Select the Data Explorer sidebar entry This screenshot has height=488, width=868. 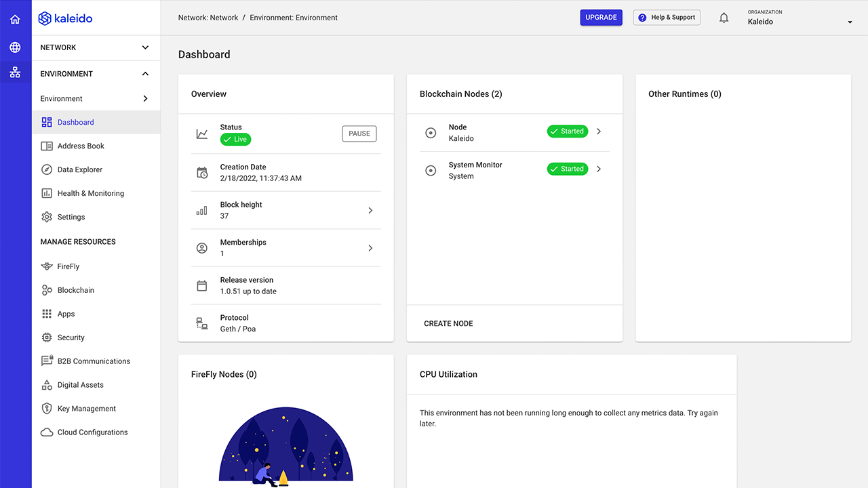click(x=81, y=169)
